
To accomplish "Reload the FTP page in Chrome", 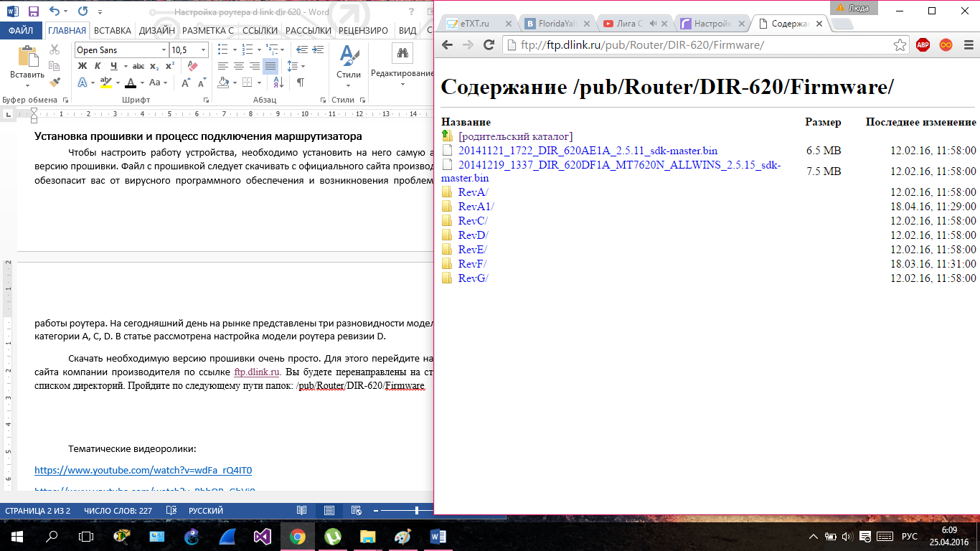I will pos(489,44).
